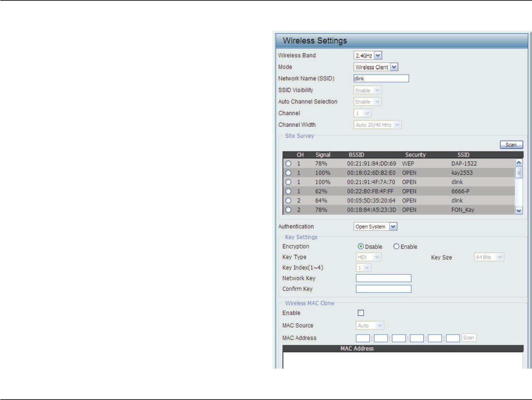Click the Site Survey Scan button
Screen dimensions: 532x400
click(511, 145)
